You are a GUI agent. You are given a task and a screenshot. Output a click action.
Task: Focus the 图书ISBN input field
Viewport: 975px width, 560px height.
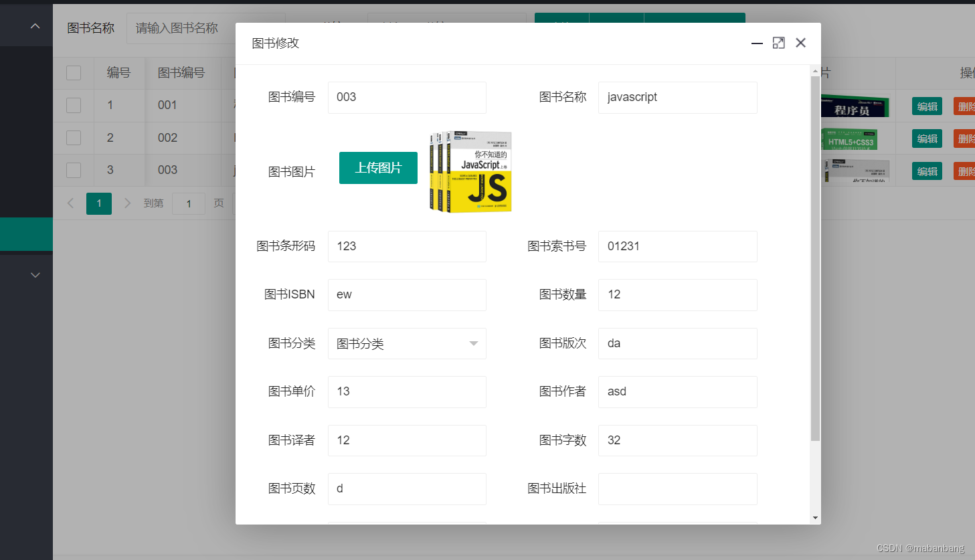tap(407, 294)
